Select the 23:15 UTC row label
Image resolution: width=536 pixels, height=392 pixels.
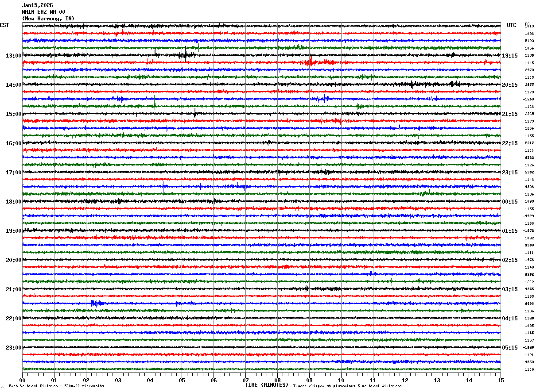510,173
